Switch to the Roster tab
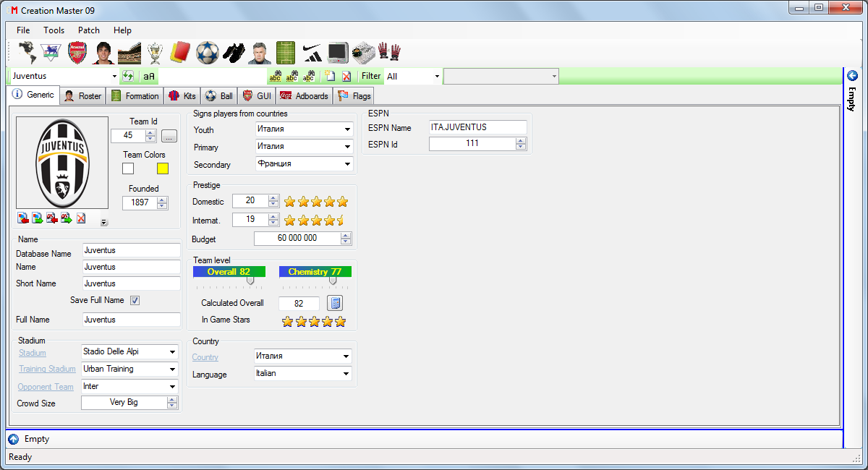Image resolution: width=868 pixels, height=470 pixels. [82, 95]
